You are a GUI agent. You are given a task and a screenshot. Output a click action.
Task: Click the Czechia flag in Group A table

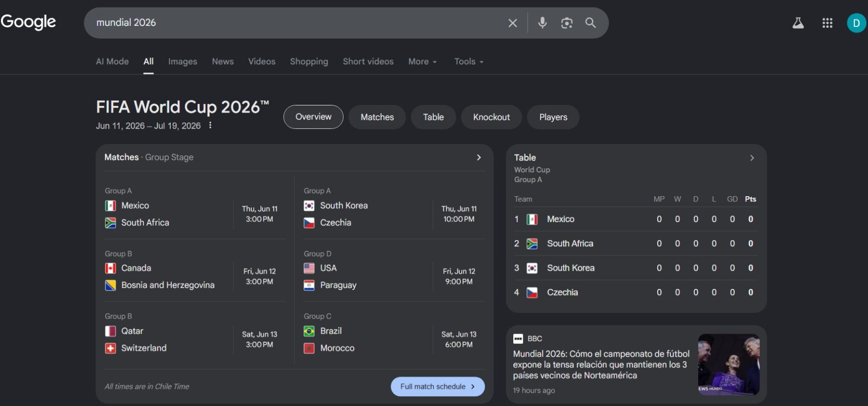[532, 292]
